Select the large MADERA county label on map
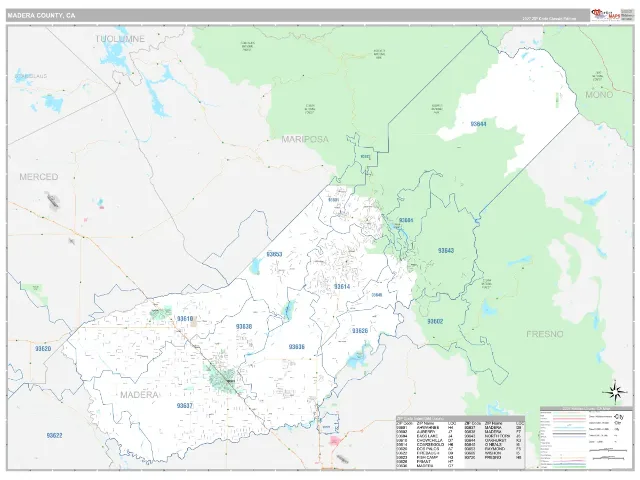Screen dimensions: 640x480 (139, 395)
